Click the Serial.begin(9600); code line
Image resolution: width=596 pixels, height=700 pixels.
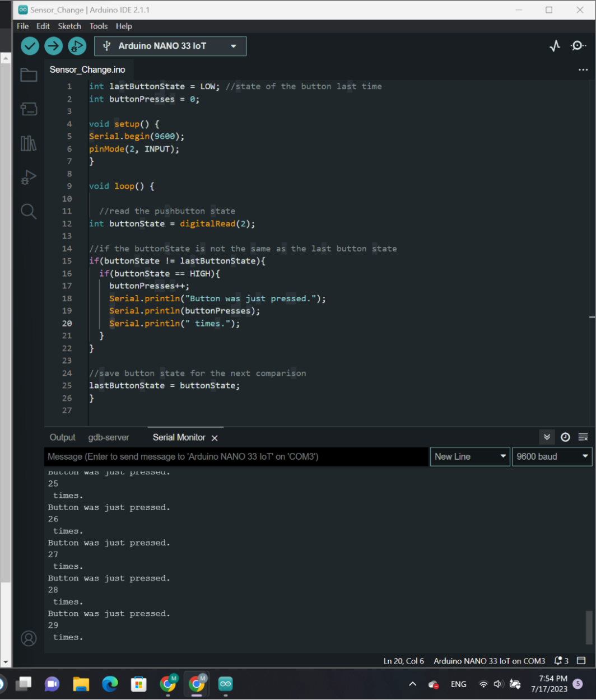tap(137, 136)
